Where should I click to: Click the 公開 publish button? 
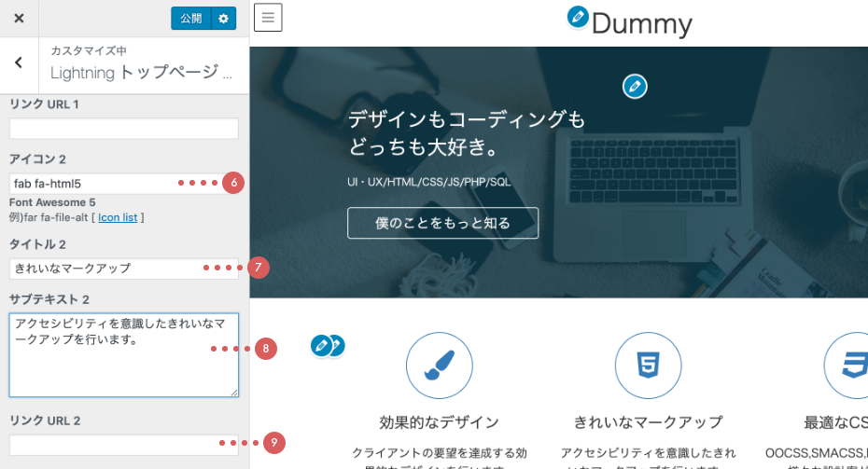coord(190,19)
